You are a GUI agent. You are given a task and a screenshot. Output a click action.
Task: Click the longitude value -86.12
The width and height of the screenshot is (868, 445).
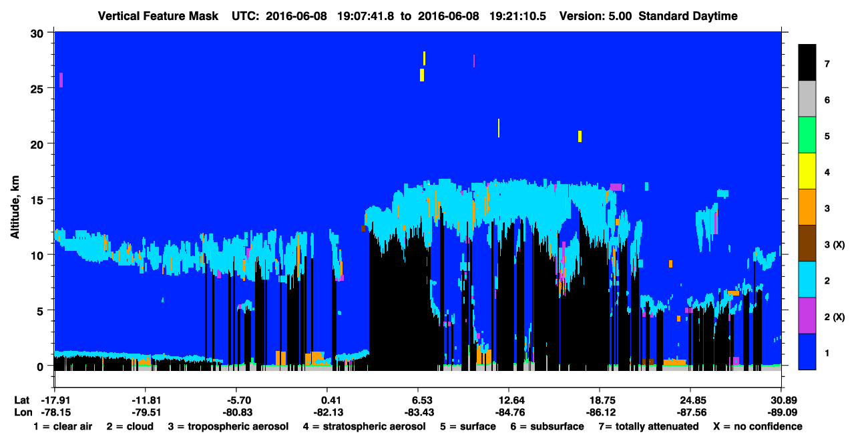pos(600,412)
